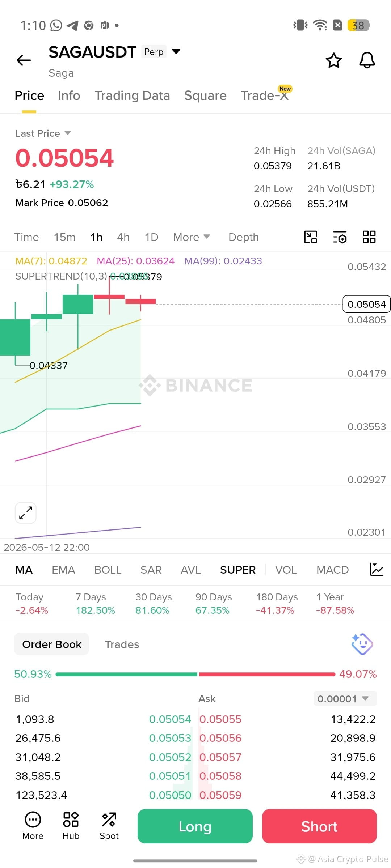The height and width of the screenshot is (868, 391).
Task: Tap the back arrow icon
Action: click(x=24, y=60)
